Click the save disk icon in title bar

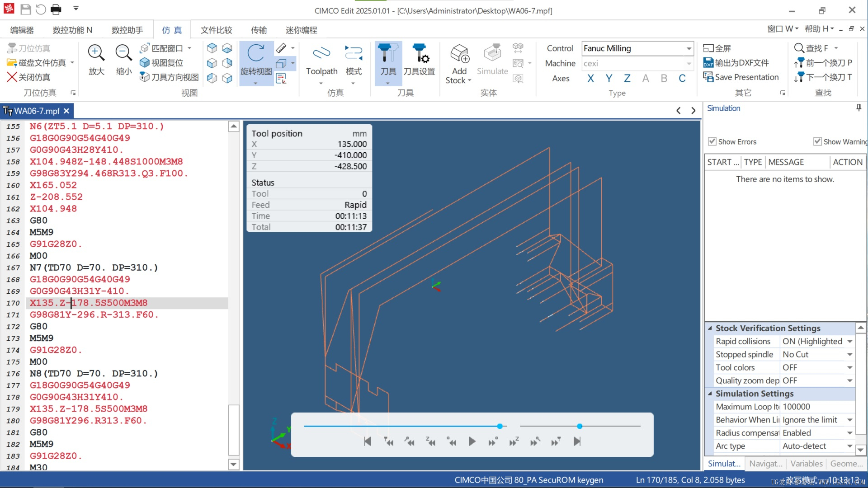(26, 9)
